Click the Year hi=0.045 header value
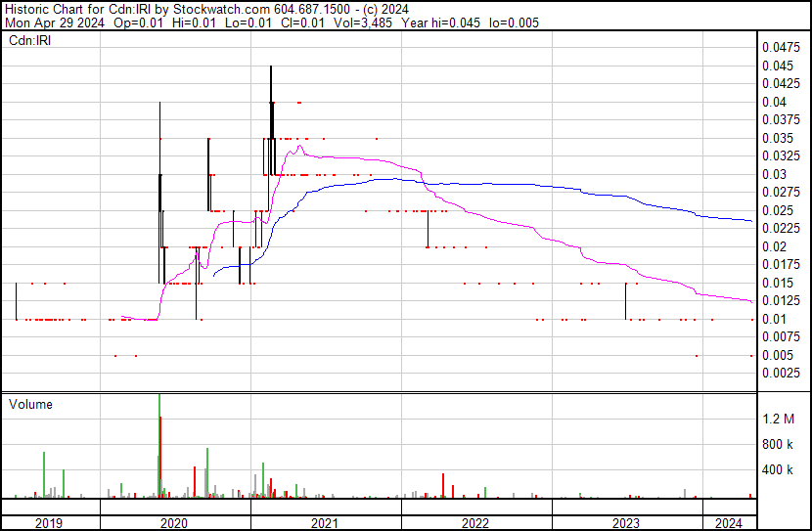This screenshot has width=812, height=531. point(440,22)
